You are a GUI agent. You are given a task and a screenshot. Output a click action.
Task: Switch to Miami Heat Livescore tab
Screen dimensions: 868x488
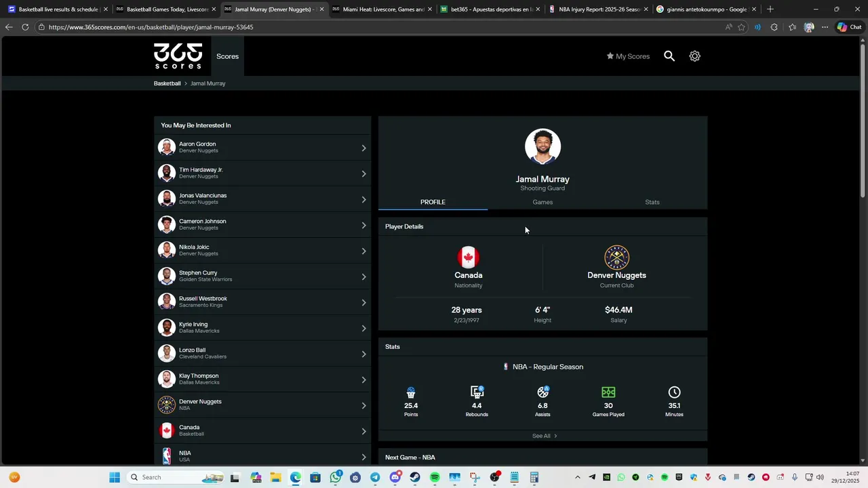pyautogui.click(x=382, y=9)
